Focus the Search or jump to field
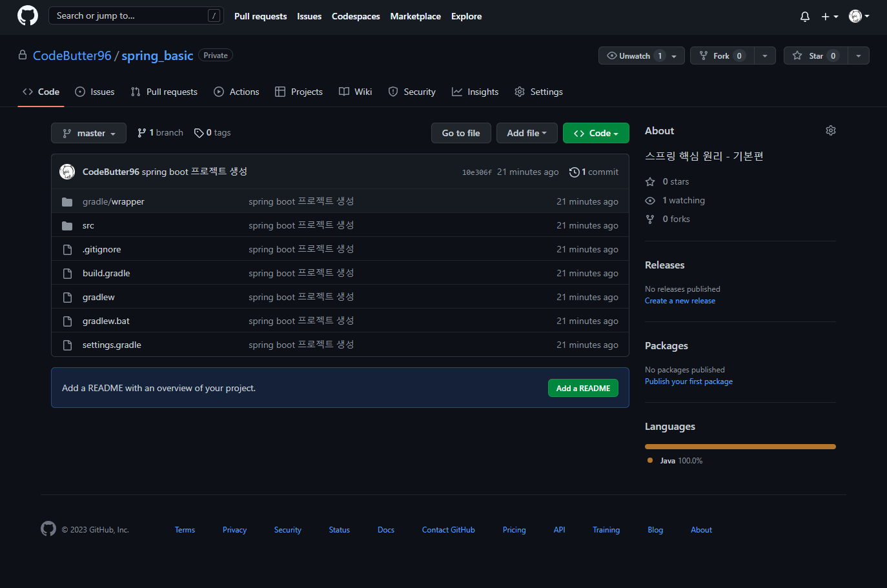The height and width of the screenshot is (588, 887). coord(136,15)
